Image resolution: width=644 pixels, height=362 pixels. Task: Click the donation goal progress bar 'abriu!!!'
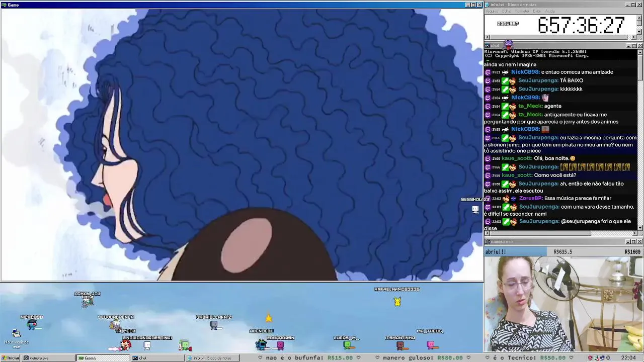(515, 252)
